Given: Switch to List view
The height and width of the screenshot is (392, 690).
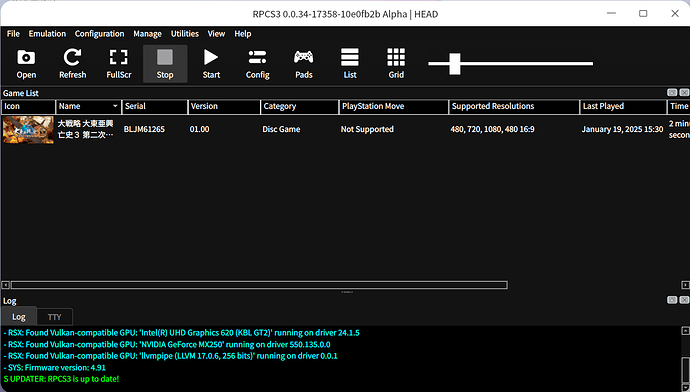Looking at the screenshot, I should 350,64.
